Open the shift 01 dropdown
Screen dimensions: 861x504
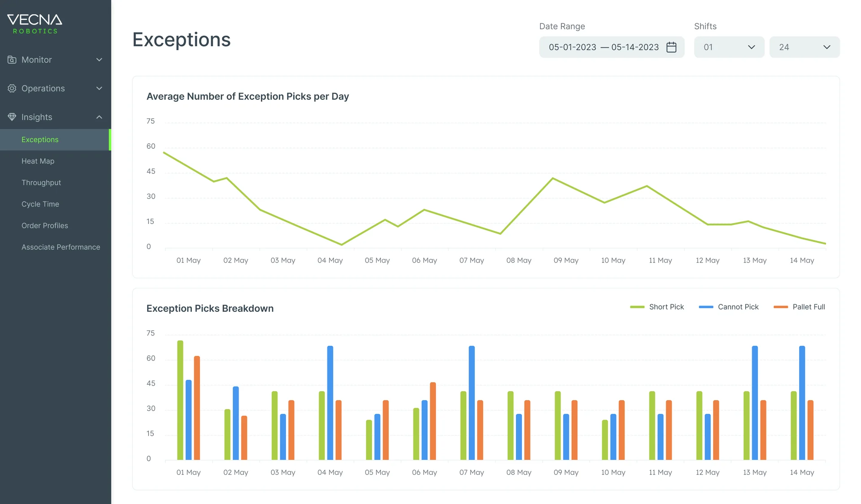(729, 47)
